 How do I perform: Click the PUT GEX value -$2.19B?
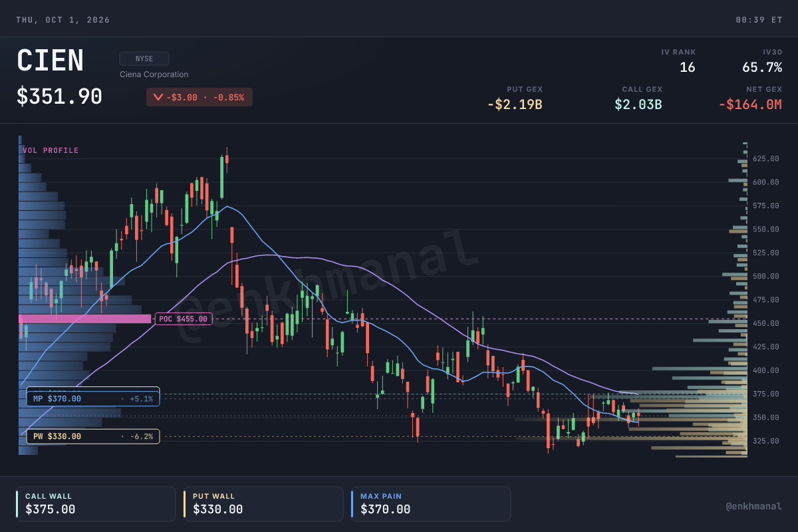click(515, 104)
